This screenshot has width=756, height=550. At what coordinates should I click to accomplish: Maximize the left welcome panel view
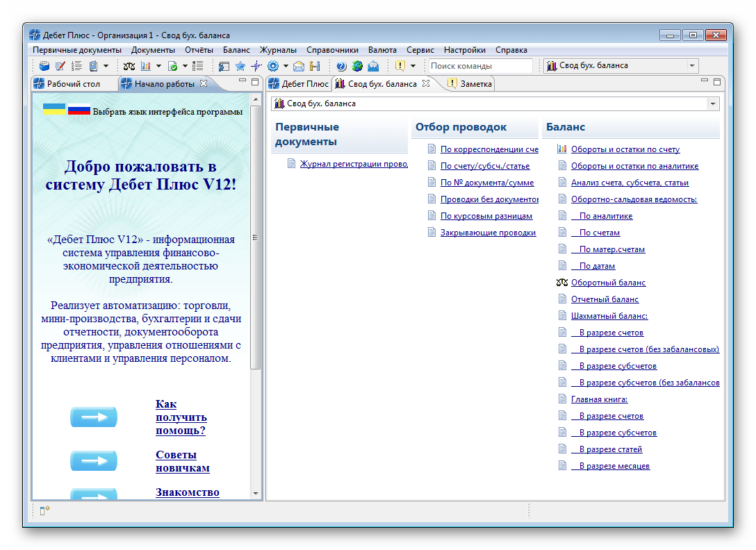[x=255, y=82]
